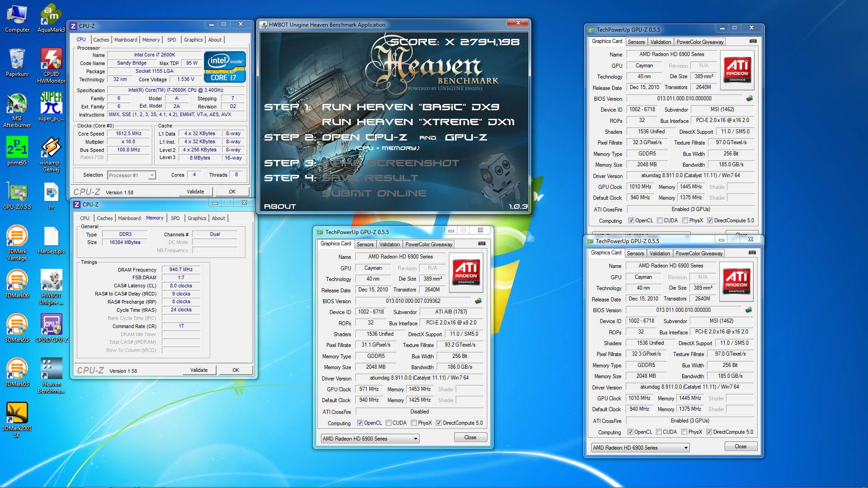
Task: Launch 3DMark05 desktop shortcut
Action: point(17,328)
